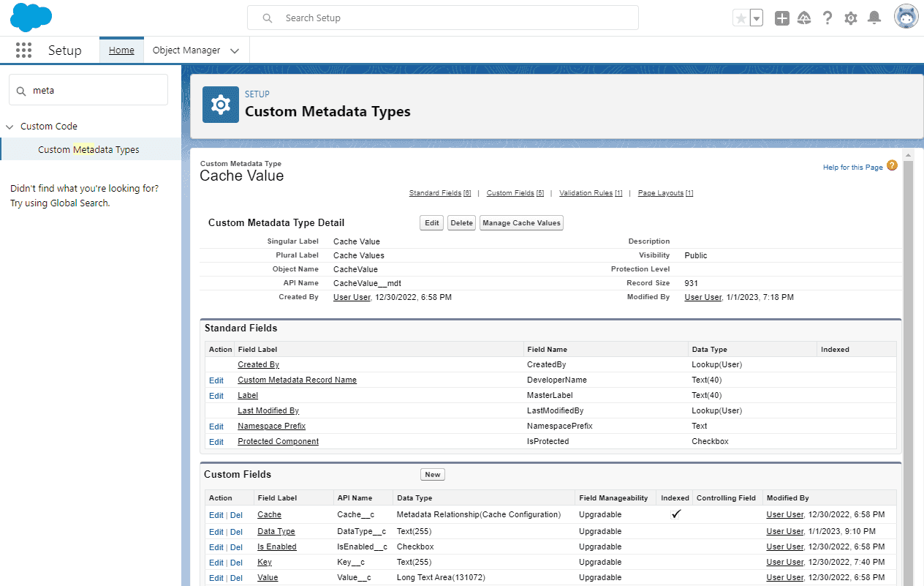Open the Object Manager tab

186,50
